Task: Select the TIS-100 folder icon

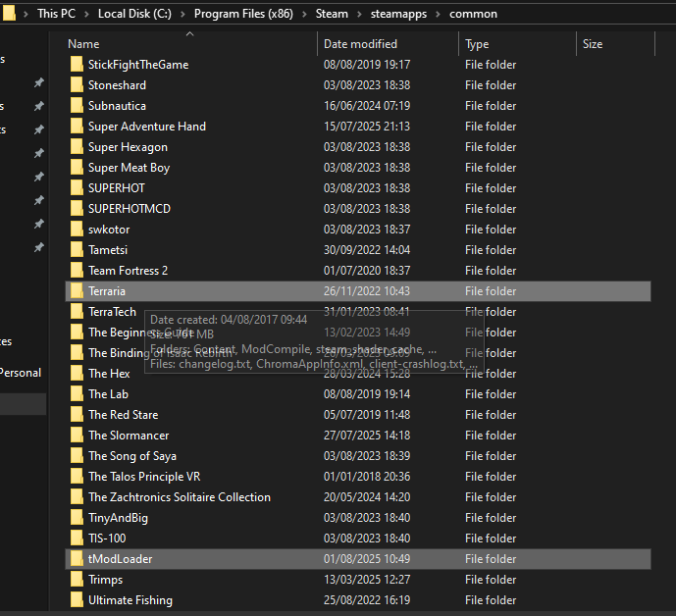Action: point(77,538)
